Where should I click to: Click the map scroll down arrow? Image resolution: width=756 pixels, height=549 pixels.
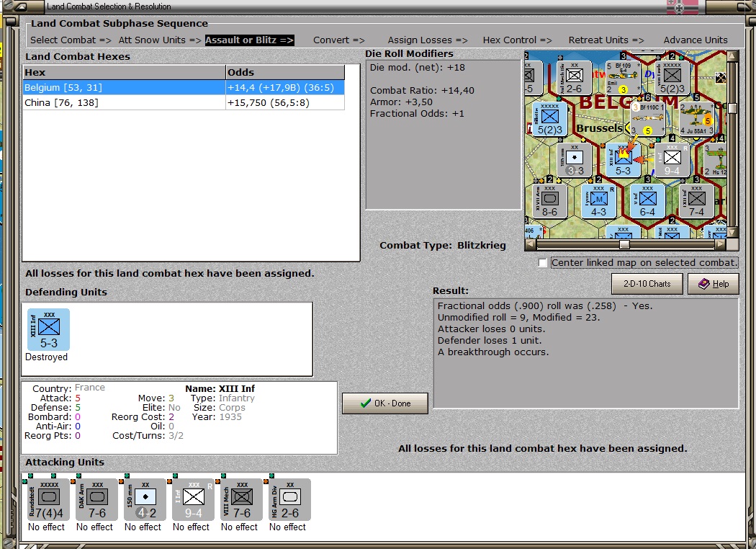(x=732, y=233)
